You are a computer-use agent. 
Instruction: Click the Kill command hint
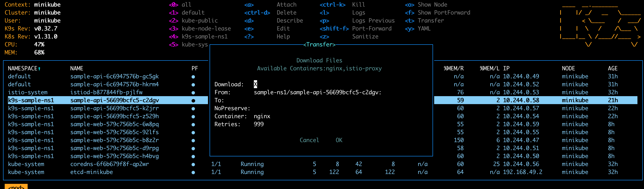pyautogui.click(x=359, y=4)
